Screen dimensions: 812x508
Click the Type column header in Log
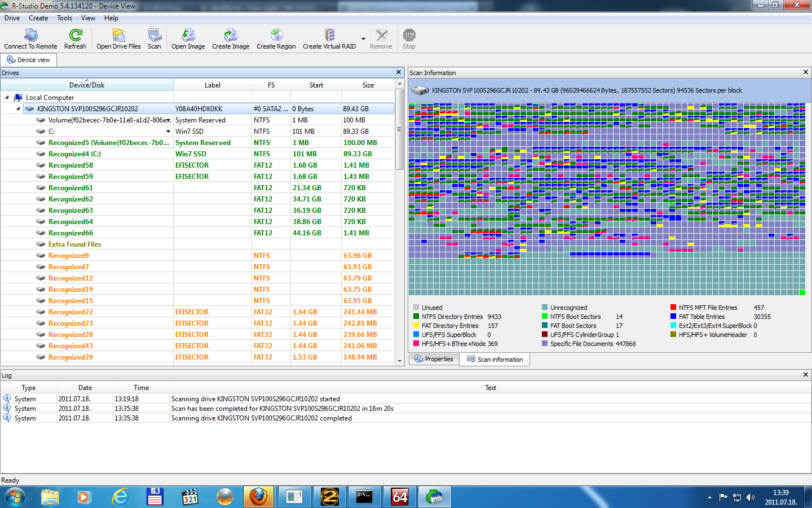click(29, 388)
